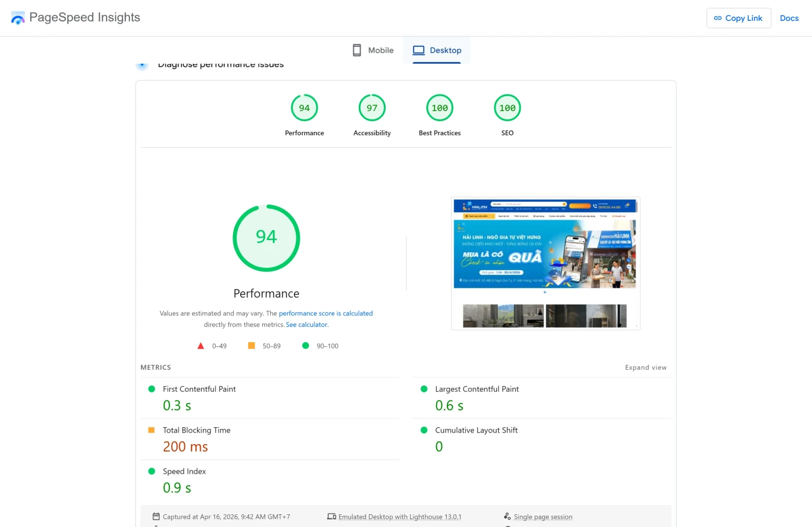The width and height of the screenshot is (812, 527).
Task: Click the PageSpeed Insights logo icon
Action: 18,18
